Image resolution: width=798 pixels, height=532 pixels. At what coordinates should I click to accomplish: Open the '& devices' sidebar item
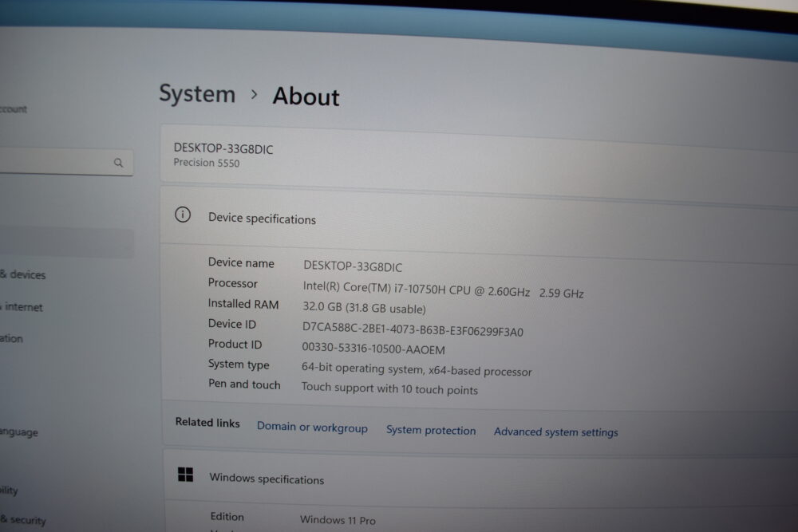click(23, 274)
